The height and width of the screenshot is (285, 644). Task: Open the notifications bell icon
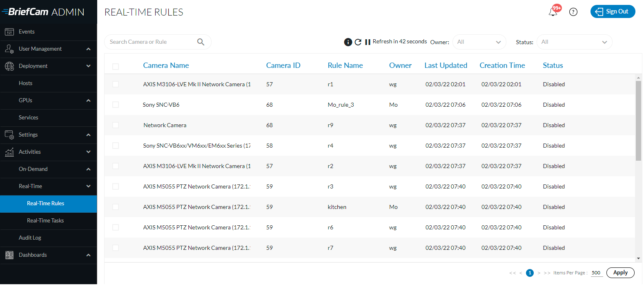click(553, 12)
